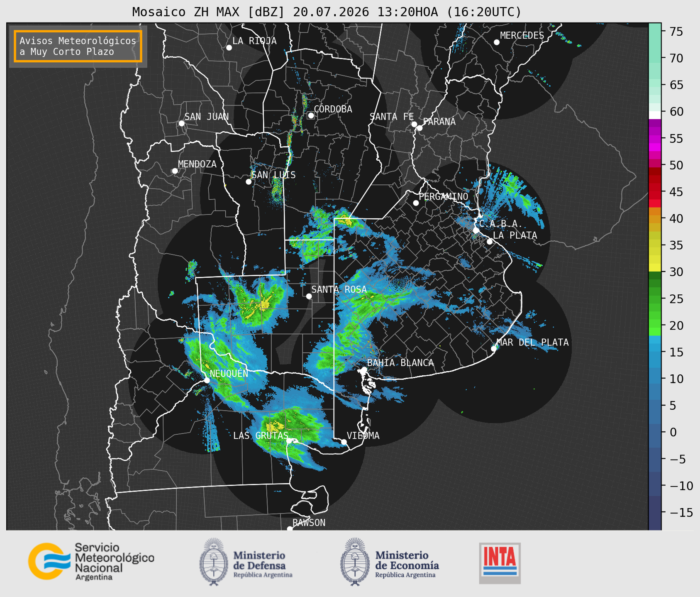Click the Mar del Plata marker dot

pos(494,348)
